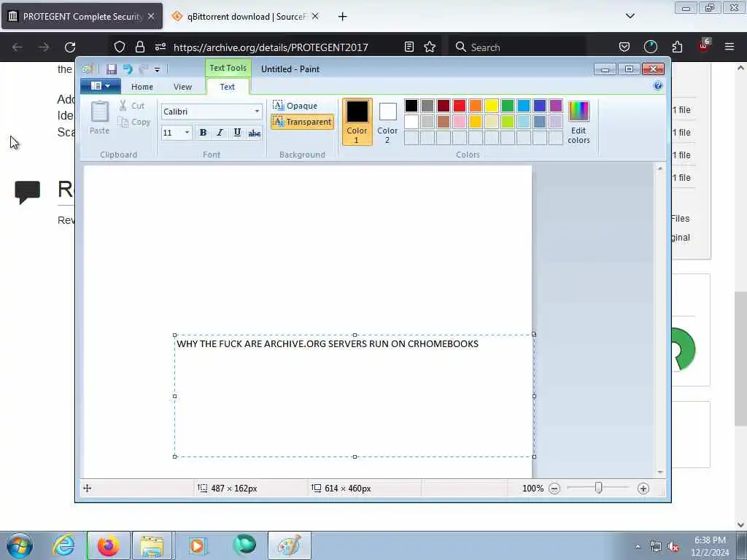Toggle Underline formatting
Image resolution: width=747 pixels, height=560 pixels.
pyautogui.click(x=237, y=133)
